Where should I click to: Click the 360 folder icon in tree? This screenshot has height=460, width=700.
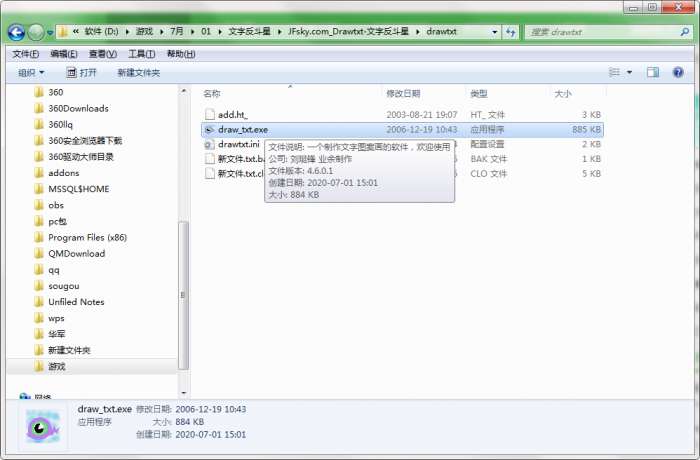39,92
